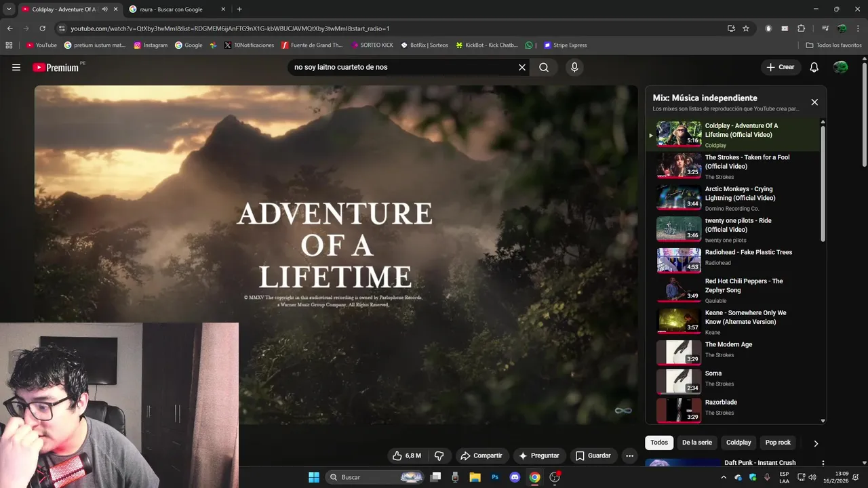This screenshot has height=488, width=868.
Task: Open YouTube notifications bell
Action: click(x=814, y=67)
